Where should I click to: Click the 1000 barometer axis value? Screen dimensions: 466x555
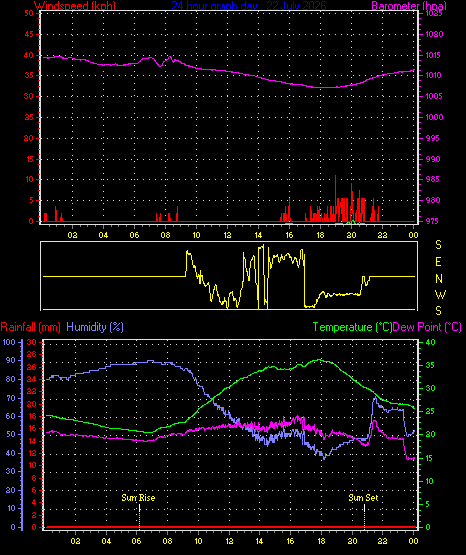click(x=434, y=117)
